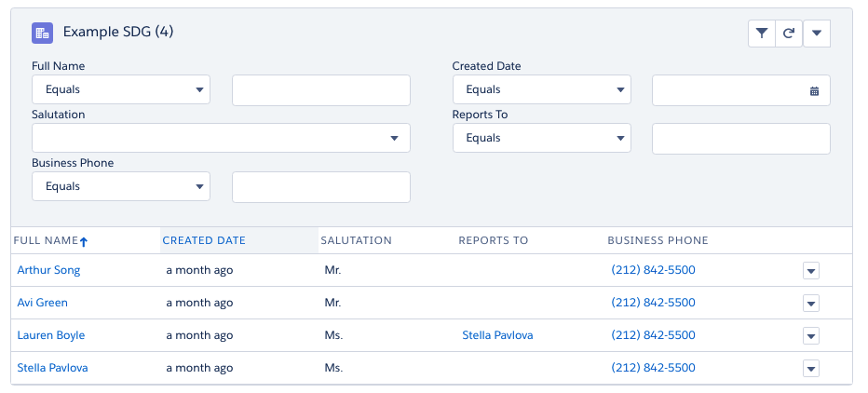Open Stella Pavlova link in Reports To

[497, 335]
